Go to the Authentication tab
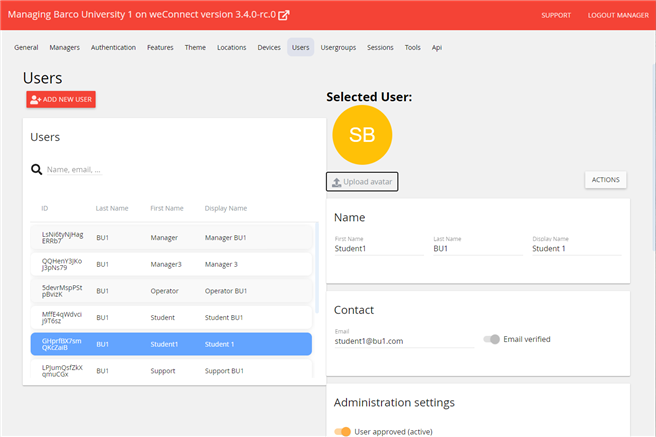Viewport: 656px width, 437px height. (x=113, y=47)
